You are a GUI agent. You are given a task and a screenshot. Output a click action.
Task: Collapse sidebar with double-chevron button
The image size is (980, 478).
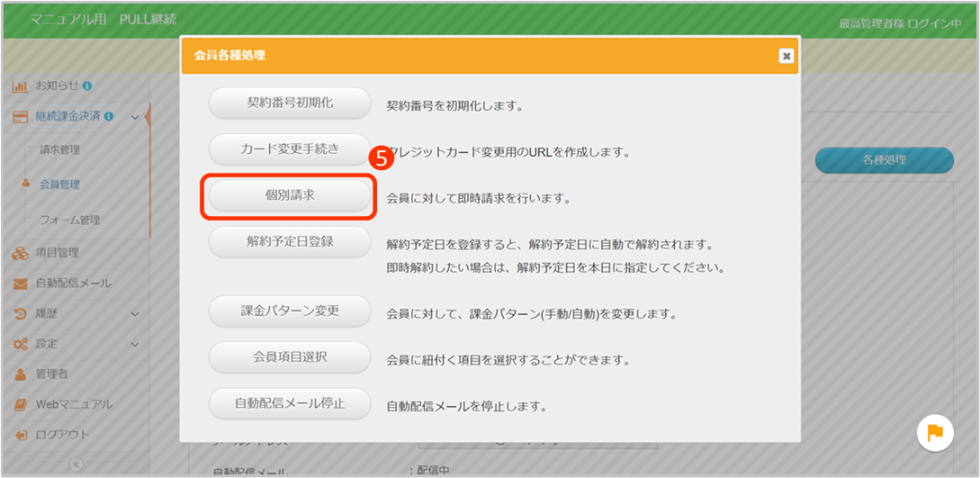coord(76,464)
